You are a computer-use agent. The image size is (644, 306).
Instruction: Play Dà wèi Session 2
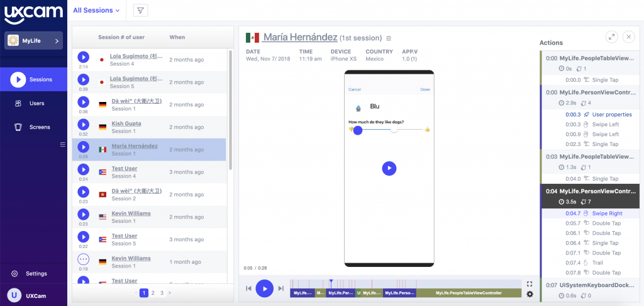pos(84,191)
